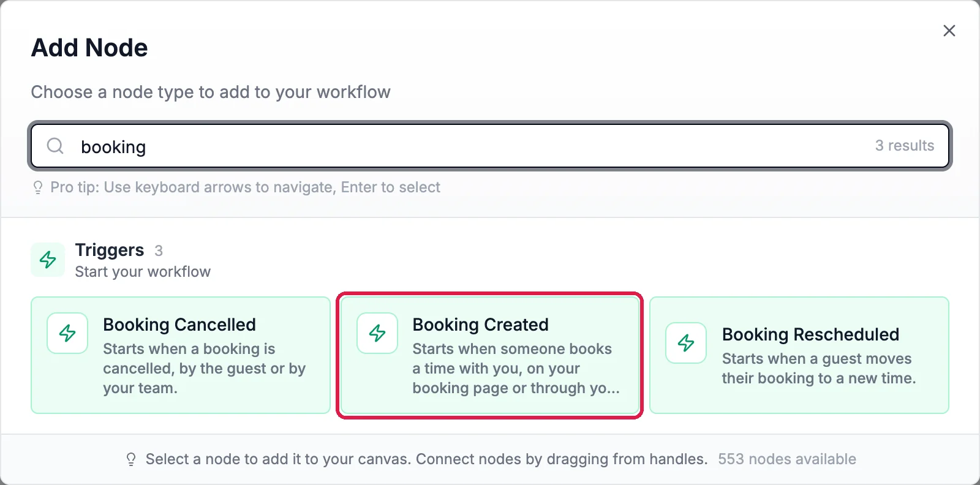Add the Booking Cancelled trigger node

coord(181,355)
